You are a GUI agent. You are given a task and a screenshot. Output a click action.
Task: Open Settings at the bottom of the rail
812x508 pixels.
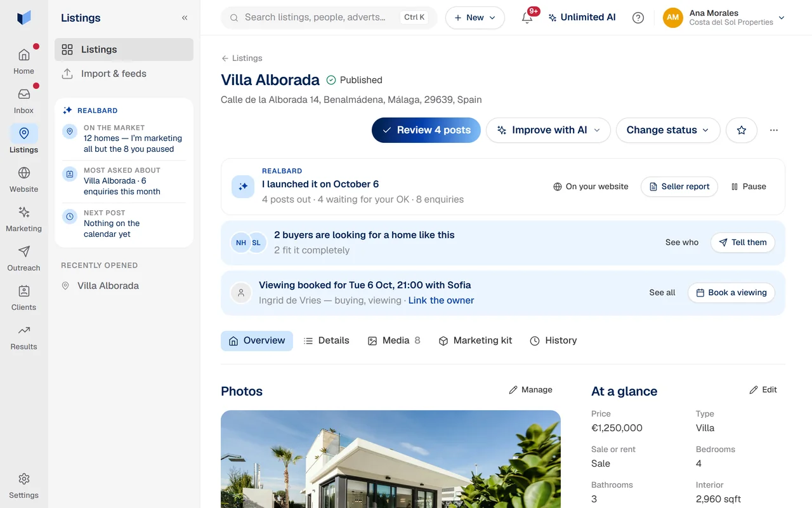pos(24,485)
